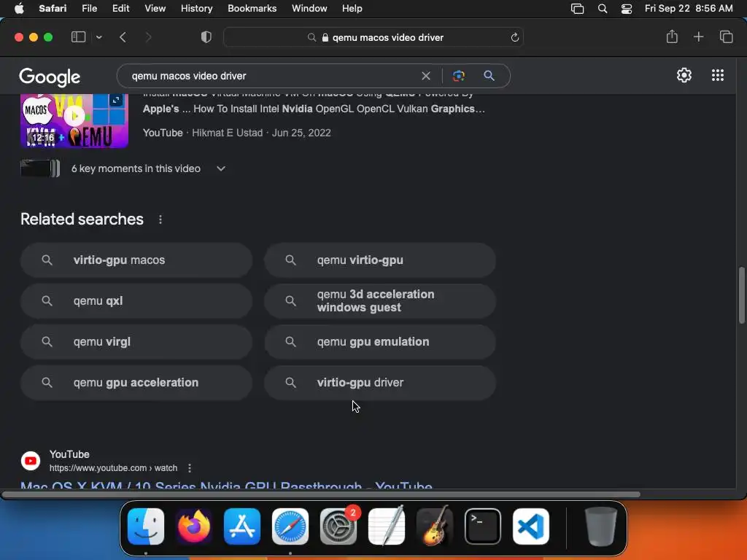Click the Hikmat E Ustad channel text

click(x=228, y=133)
